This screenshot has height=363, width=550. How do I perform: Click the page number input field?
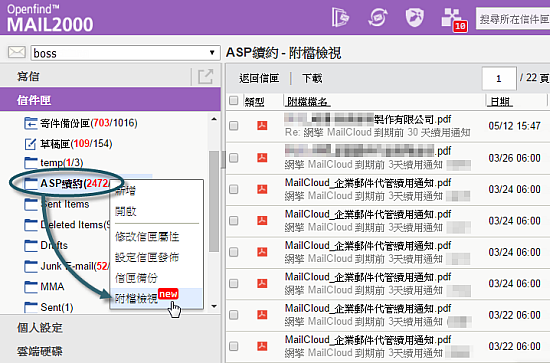tap(499, 78)
